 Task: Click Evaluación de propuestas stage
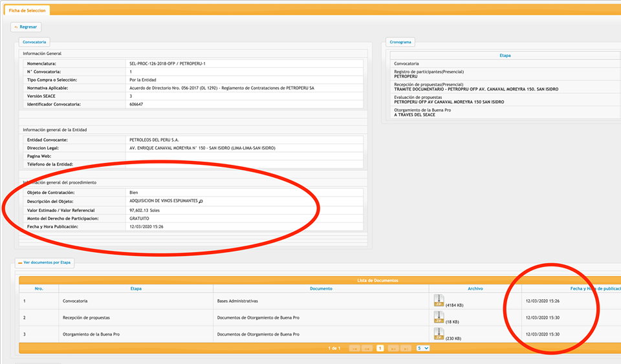[x=418, y=97]
